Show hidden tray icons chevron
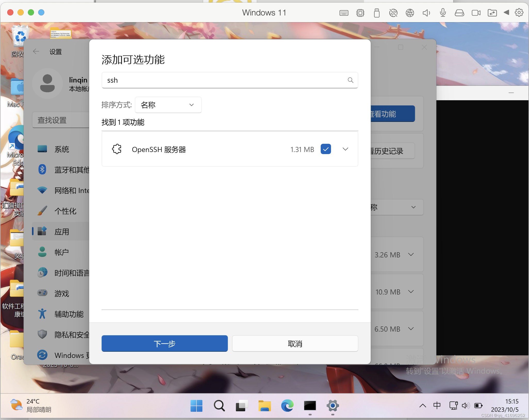The width and height of the screenshot is (529, 420). [423, 406]
